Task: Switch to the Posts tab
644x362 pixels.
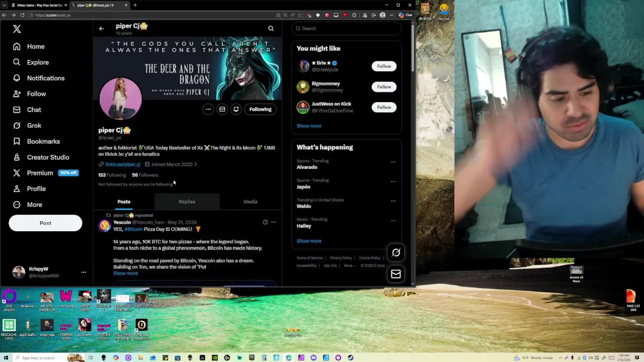Action: (124, 202)
